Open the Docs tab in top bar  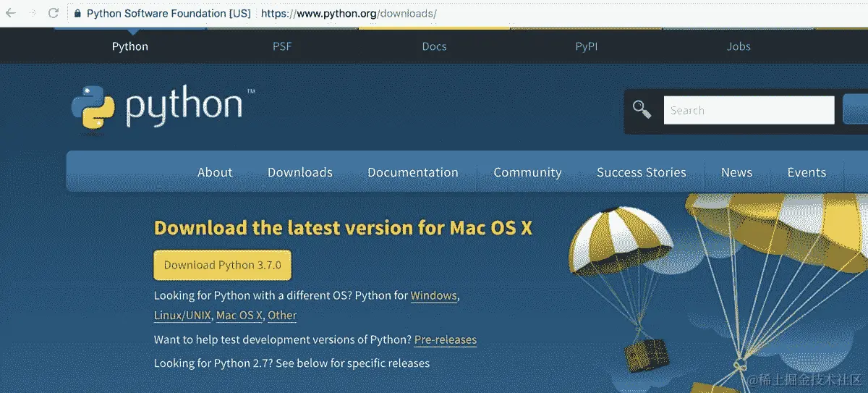coord(434,46)
